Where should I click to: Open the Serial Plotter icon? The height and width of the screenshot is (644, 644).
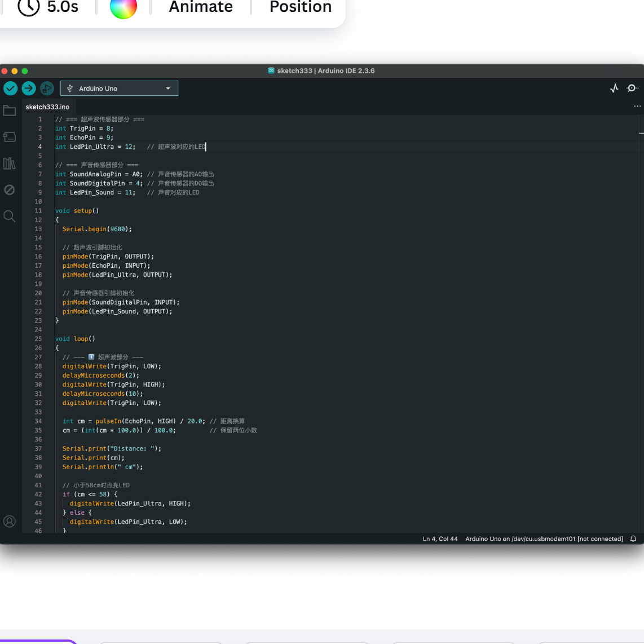tap(614, 88)
